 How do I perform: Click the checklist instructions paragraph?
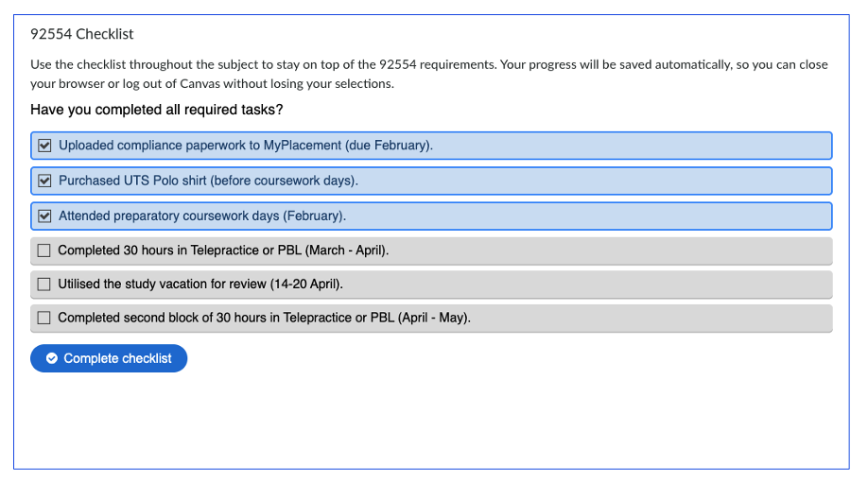pyautogui.click(x=428, y=74)
